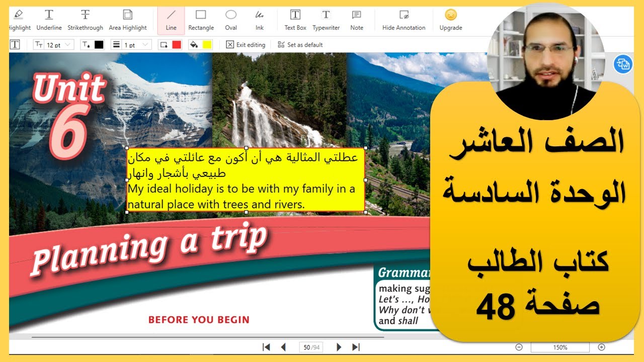The height and width of the screenshot is (362, 644).
Task: Click the font size TT icon
Action: click(x=39, y=45)
